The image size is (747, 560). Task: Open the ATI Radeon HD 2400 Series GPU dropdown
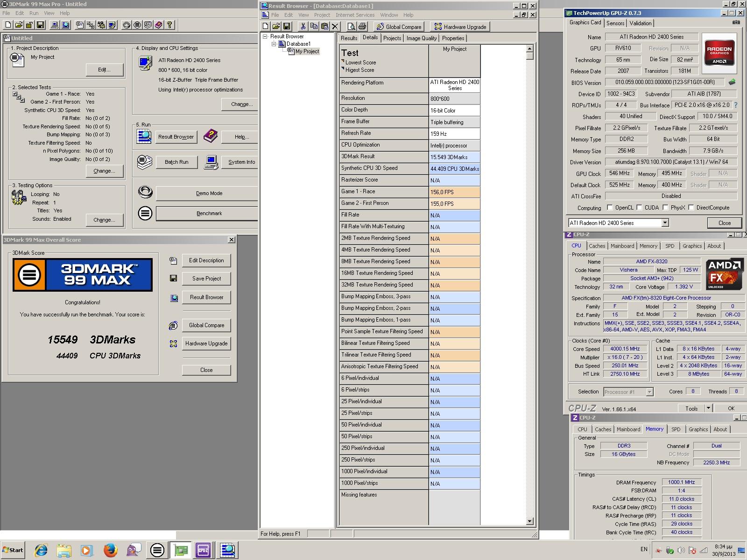pyautogui.click(x=665, y=223)
